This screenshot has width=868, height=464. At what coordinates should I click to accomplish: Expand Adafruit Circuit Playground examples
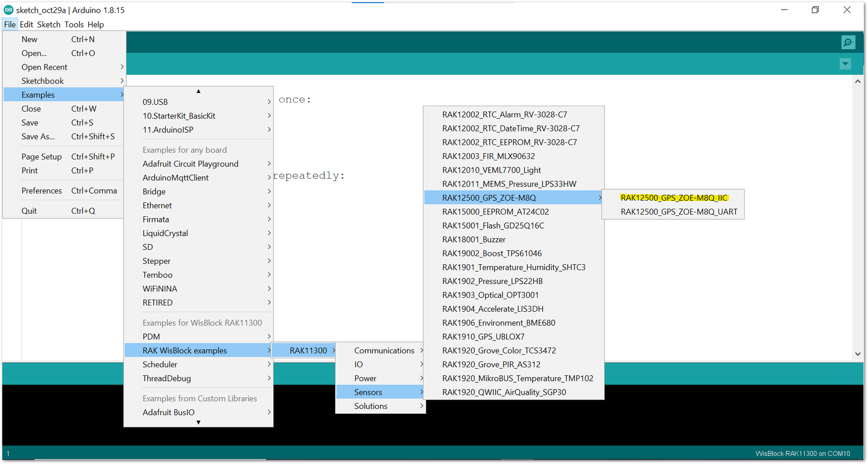198,164
